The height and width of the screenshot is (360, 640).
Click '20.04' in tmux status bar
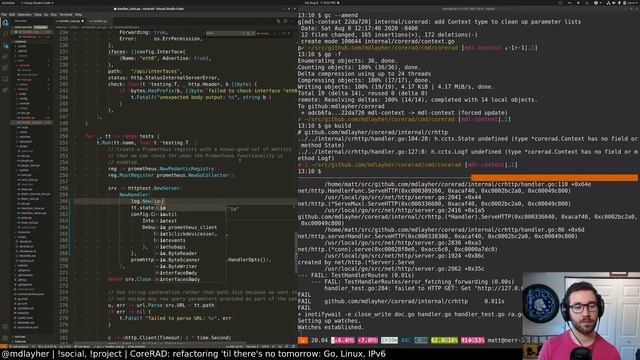(319, 340)
